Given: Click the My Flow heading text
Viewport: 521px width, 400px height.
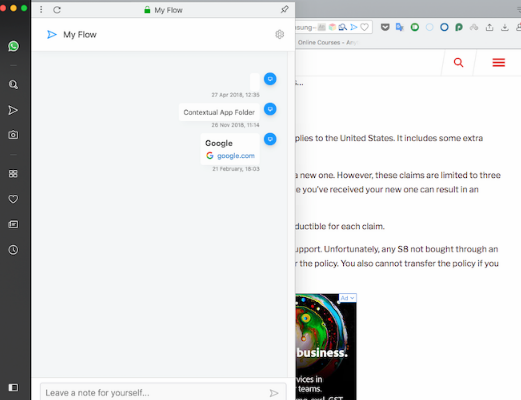Looking at the screenshot, I should pyautogui.click(x=80, y=35).
